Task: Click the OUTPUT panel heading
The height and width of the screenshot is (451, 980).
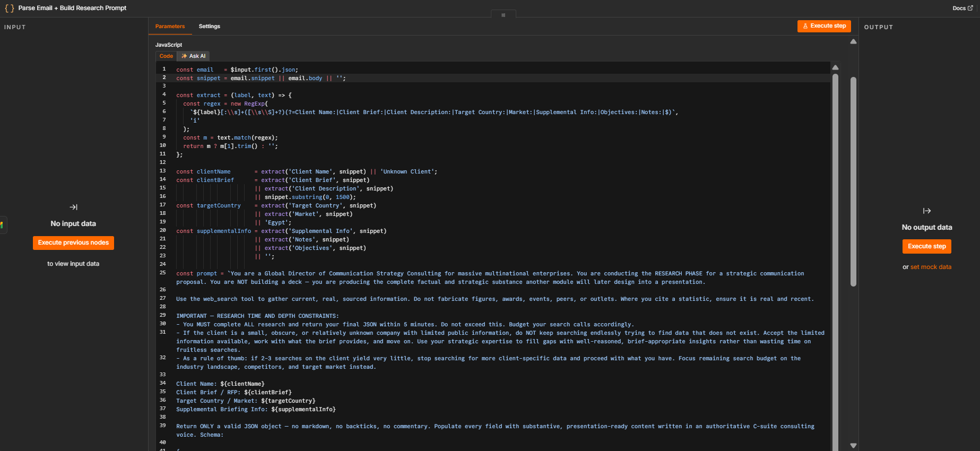Action: 879,27
